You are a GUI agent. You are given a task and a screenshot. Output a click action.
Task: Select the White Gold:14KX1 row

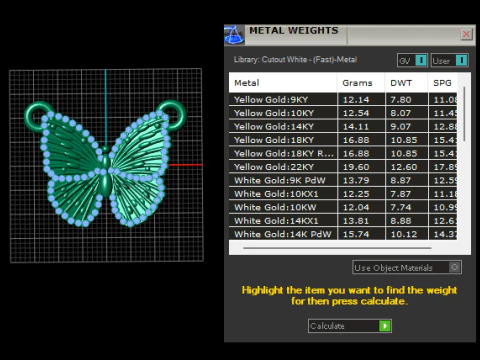[343, 221]
